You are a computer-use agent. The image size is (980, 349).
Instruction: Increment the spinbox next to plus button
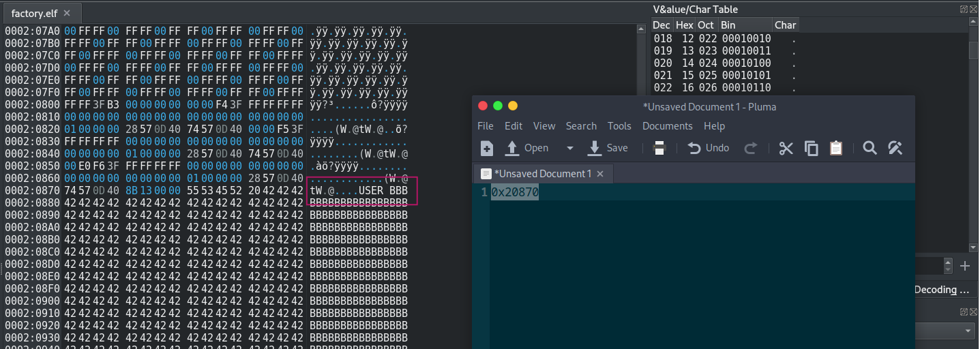point(949,262)
